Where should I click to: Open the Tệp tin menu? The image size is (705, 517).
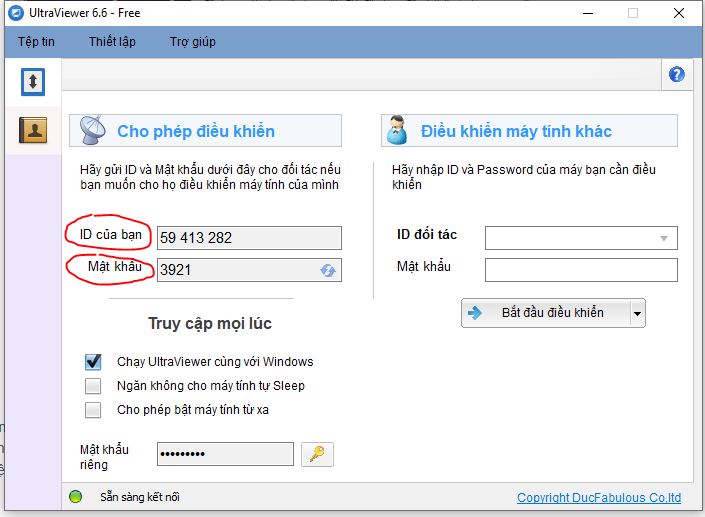point(36,42)
